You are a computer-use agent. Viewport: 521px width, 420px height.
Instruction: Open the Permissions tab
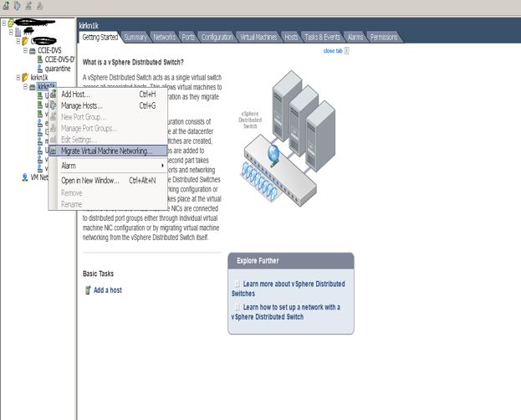pos(384,38)
